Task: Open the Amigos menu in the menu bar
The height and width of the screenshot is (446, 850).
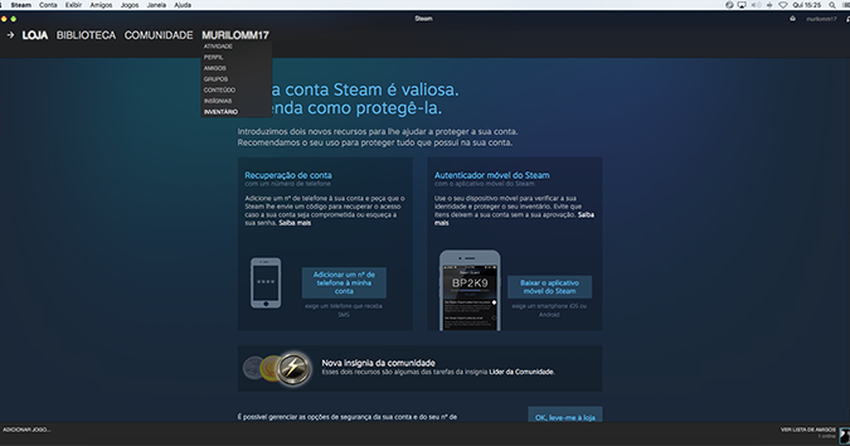Action: (101, 5)
